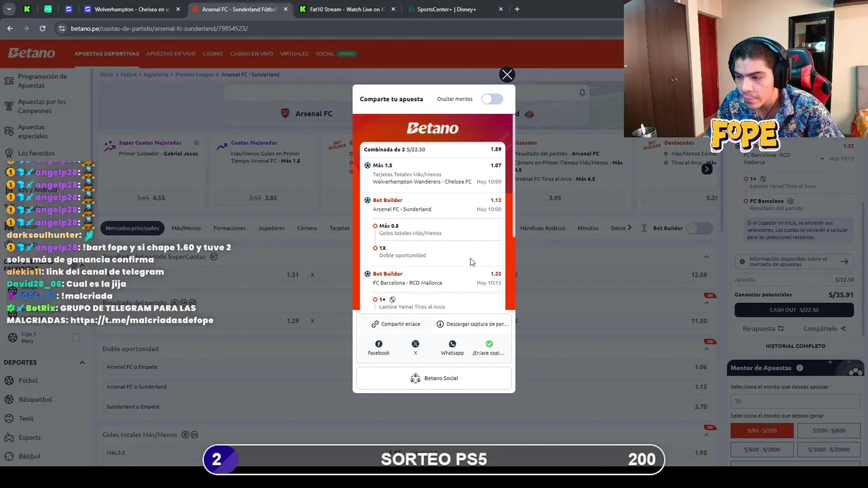This screenshot has height=488, width=868.
Task: Collapse the Doble oportunidad market
Action: (x=706, y=349)
